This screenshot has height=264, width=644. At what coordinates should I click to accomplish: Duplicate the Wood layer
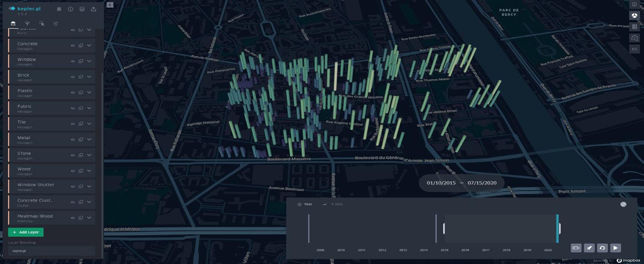tap(81, 171)
